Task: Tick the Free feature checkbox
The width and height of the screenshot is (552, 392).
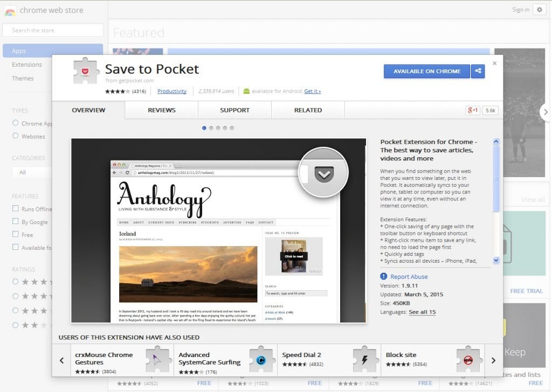Action: [x=16, y=234]
